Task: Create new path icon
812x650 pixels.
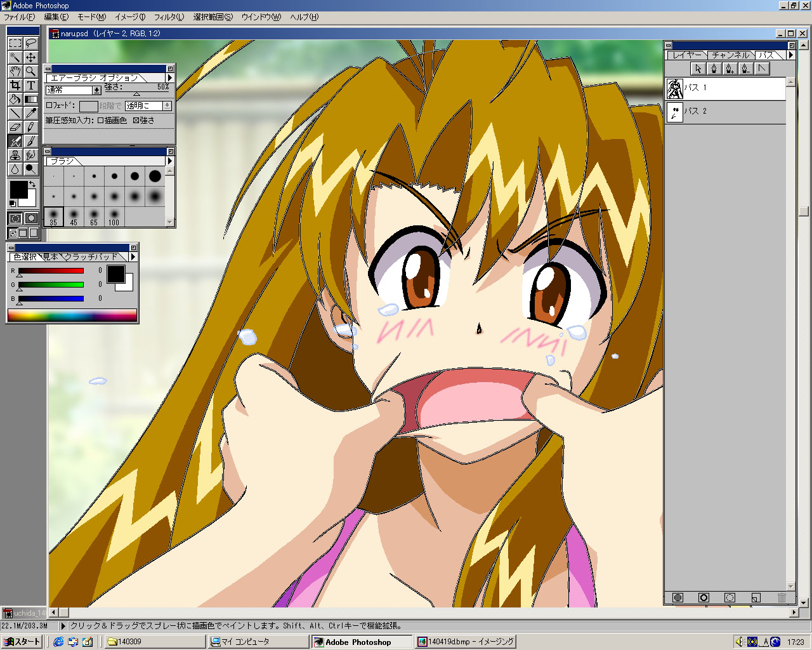Action: point(756,597)
